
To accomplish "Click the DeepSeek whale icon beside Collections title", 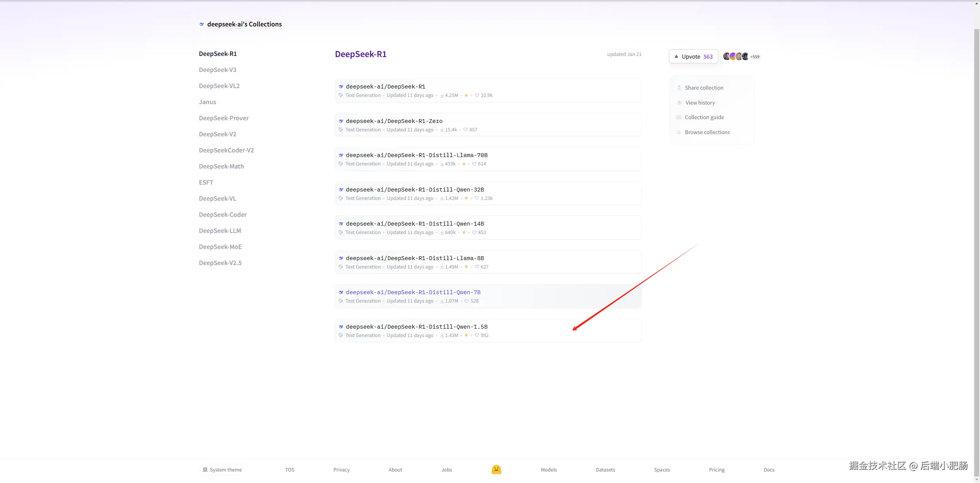I will 202,24.
